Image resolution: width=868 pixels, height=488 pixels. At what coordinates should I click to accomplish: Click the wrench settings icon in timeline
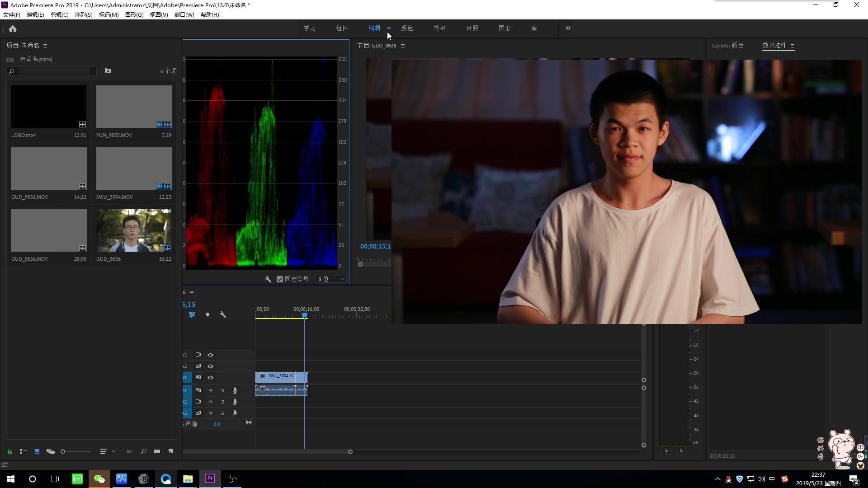click(x=222, y=314)
